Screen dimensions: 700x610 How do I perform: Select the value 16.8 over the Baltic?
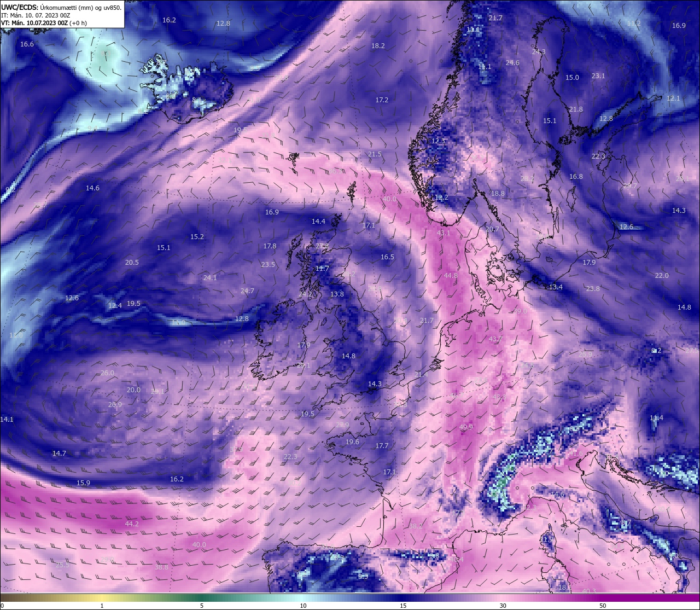(x=576, y=177)
